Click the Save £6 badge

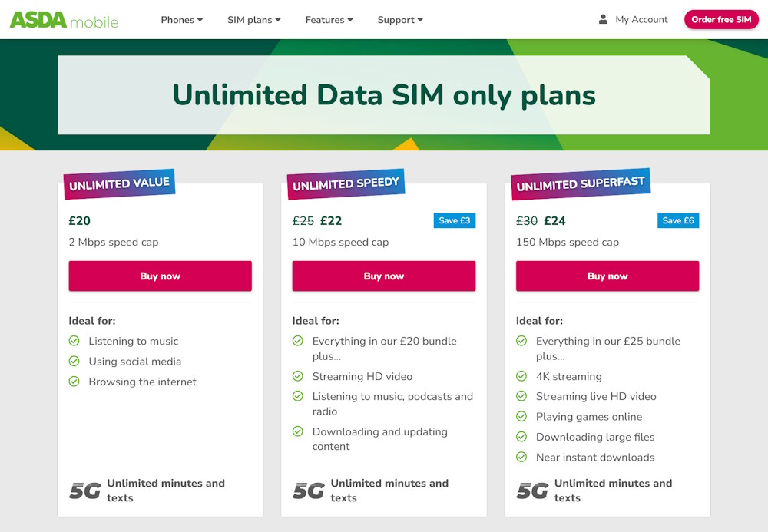pyautogui.click(x=678, y=220)
